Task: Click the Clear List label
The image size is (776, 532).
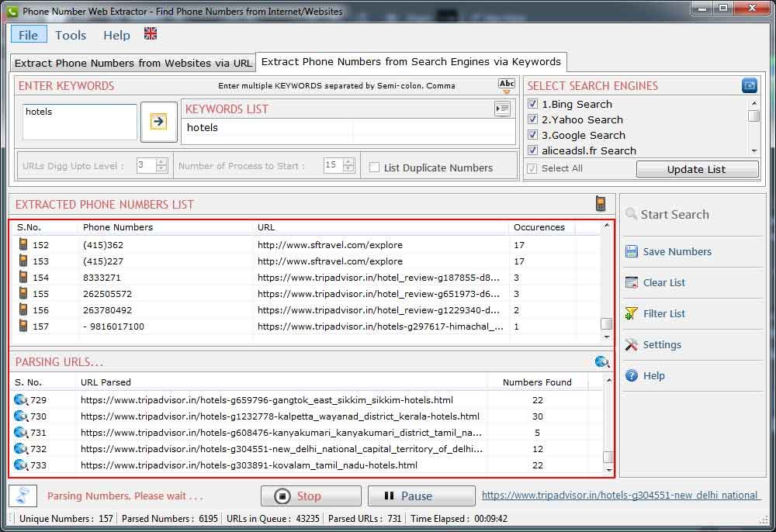Action: click(x=664, y=282)
